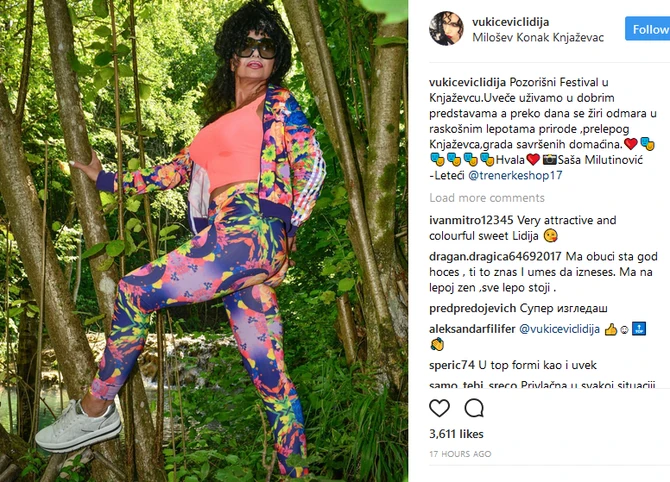
Task: Open the vukiceviclidija username beginning the caption
Action: [x=467, y=82]
